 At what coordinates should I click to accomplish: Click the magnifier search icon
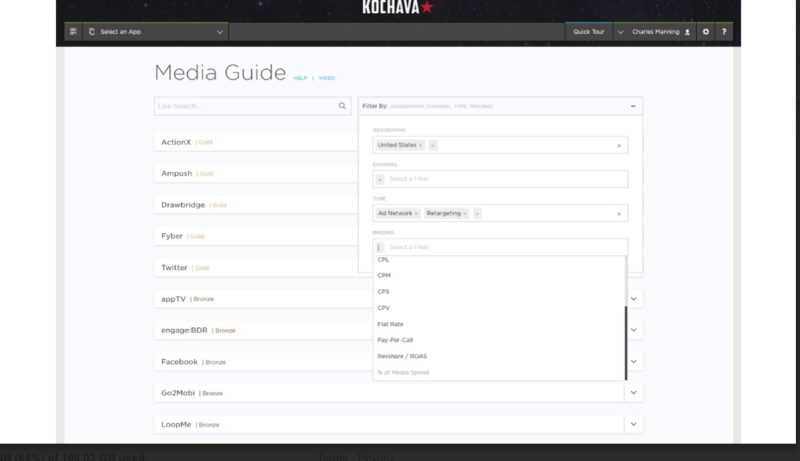(x=342, y=106)
